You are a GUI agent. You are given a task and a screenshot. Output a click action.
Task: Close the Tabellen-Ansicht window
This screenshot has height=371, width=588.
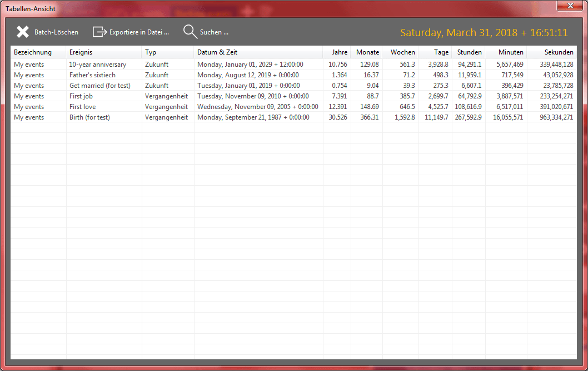[570, 6]
